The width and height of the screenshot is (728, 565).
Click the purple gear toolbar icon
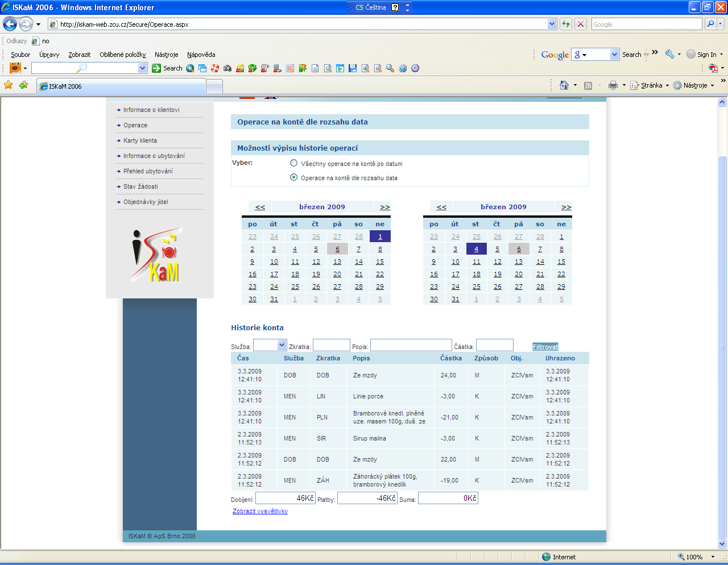[415, 68]
